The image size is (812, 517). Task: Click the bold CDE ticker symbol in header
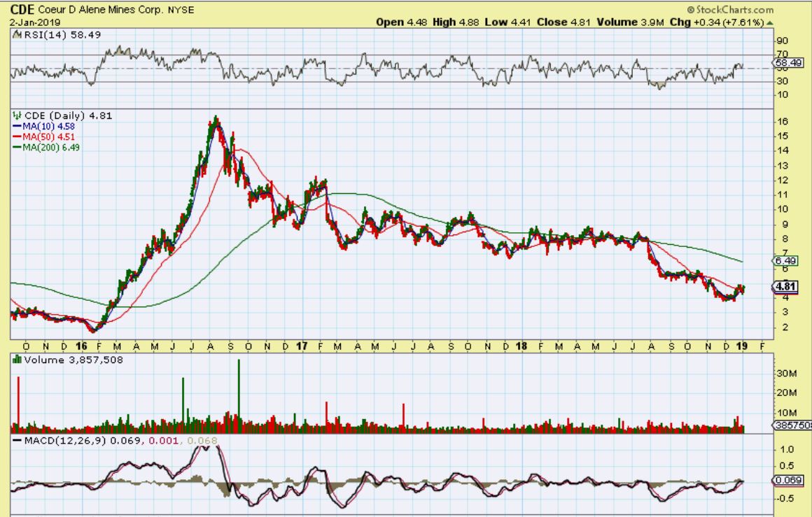tap(22, 9)
